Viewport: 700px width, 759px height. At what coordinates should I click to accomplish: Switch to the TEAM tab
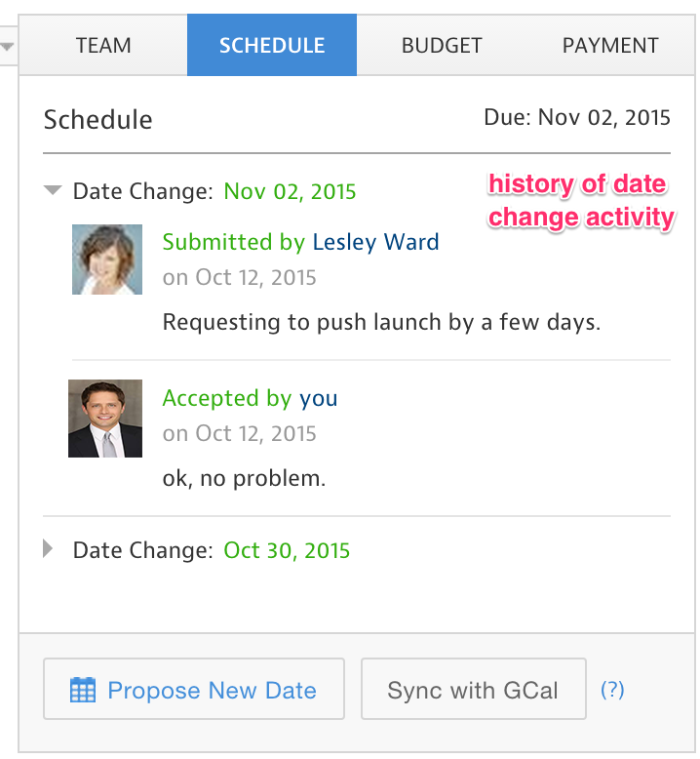point(103,46)
